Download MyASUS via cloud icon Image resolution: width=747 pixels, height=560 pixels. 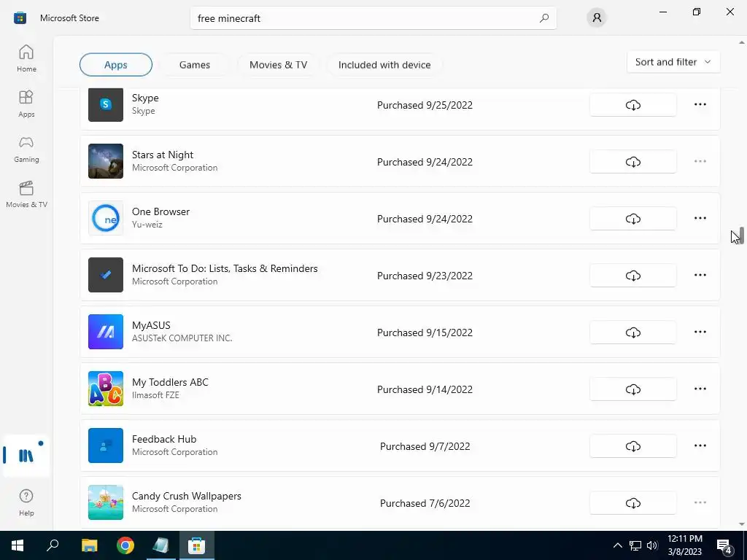(x=632, y=332)
